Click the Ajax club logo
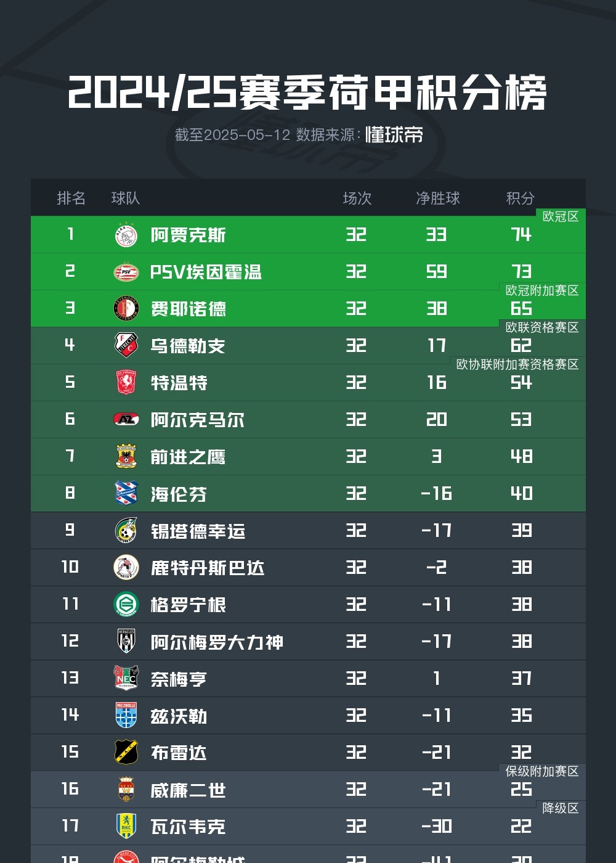The height and width of the screenshot is (863, 616). coord(126,235)
